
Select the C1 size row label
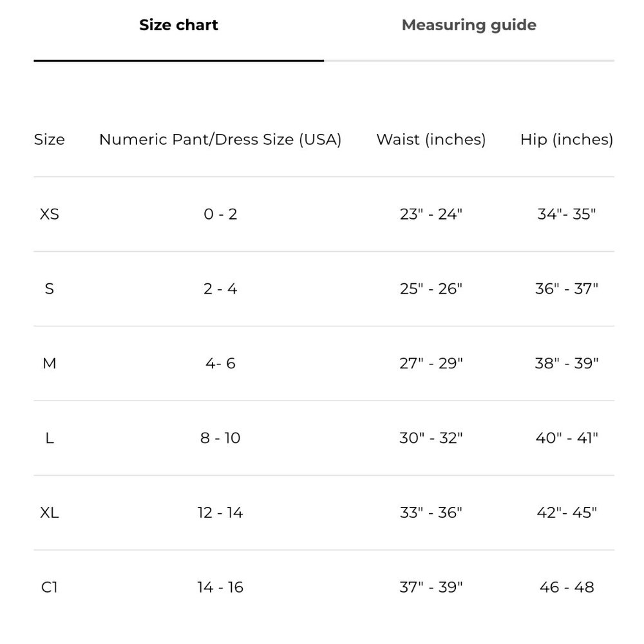pyautogui.click(x=50, y=587)
